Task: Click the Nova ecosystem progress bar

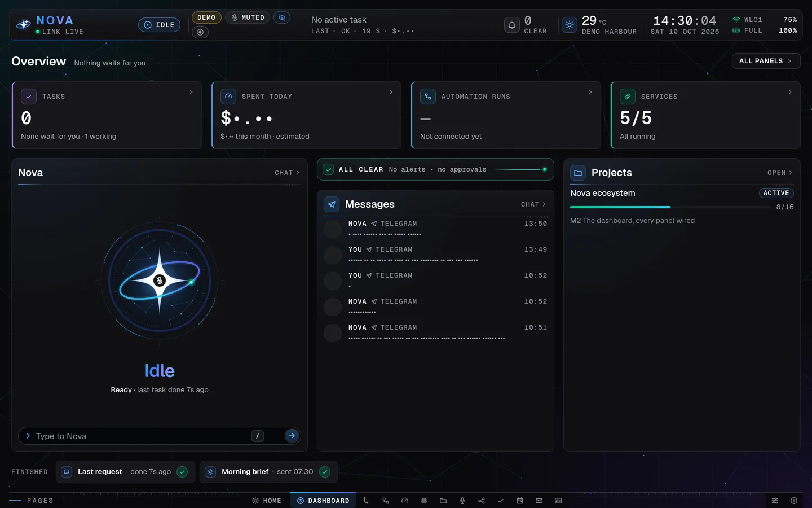Action: point(670,207)
